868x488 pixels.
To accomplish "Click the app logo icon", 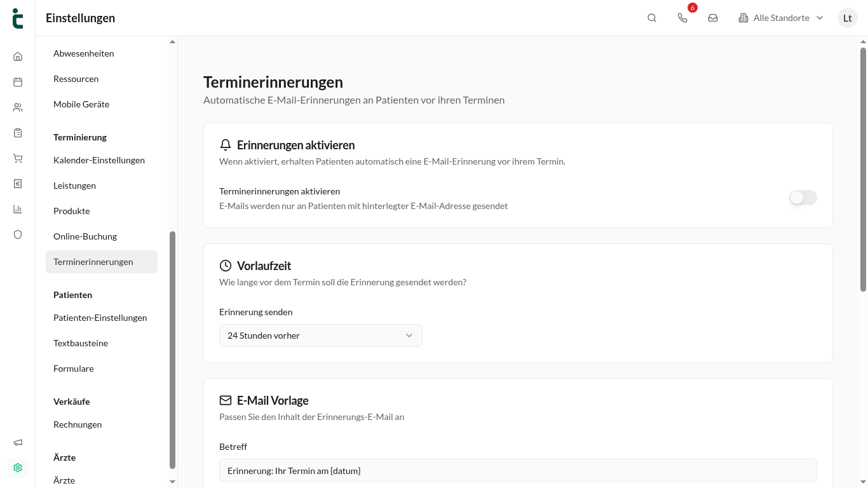I will click(18, 18).
